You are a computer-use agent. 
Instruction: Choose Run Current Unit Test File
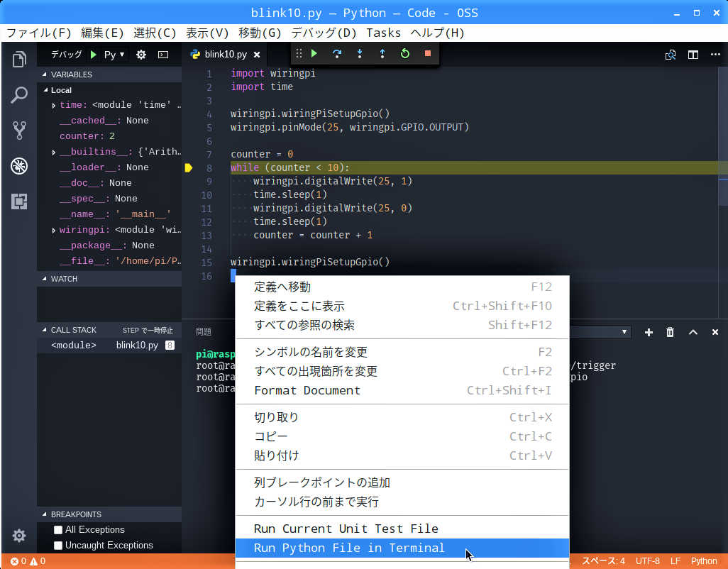[x=402, y=529]
